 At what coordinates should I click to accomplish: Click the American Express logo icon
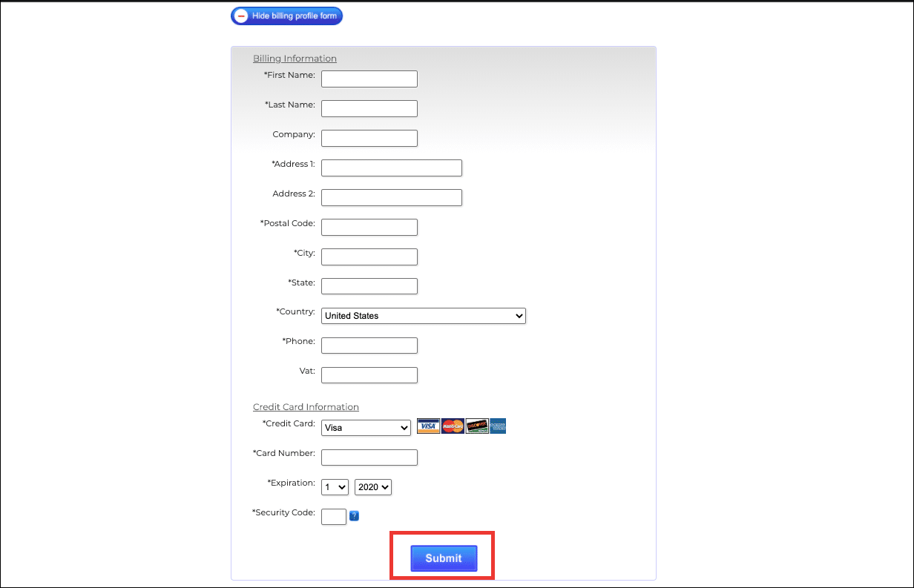coord(498,426)
